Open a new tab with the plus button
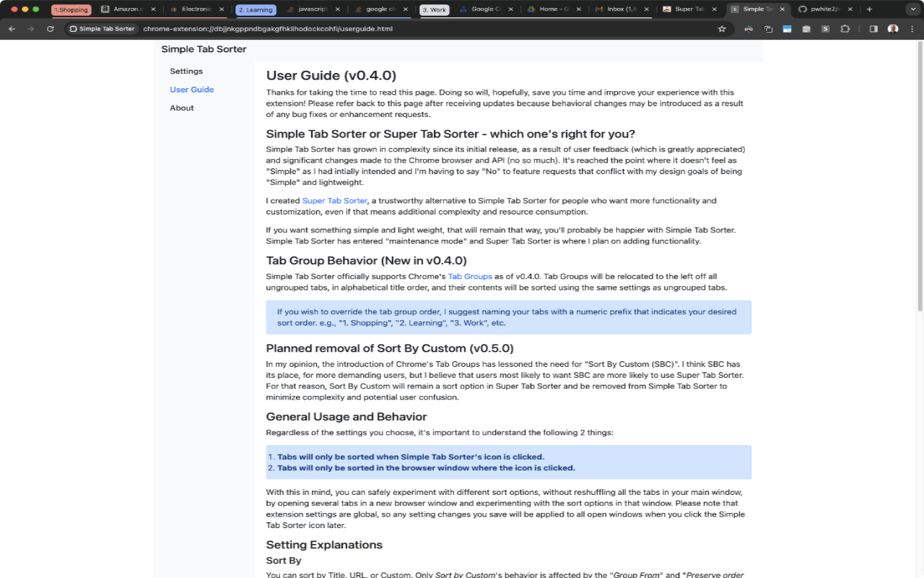Image resolution: width=924 pixels, height=578 pixels. click(868, 9)
